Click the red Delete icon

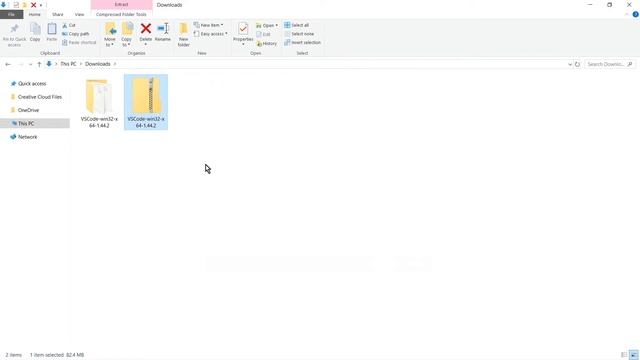tap(146, 29)
